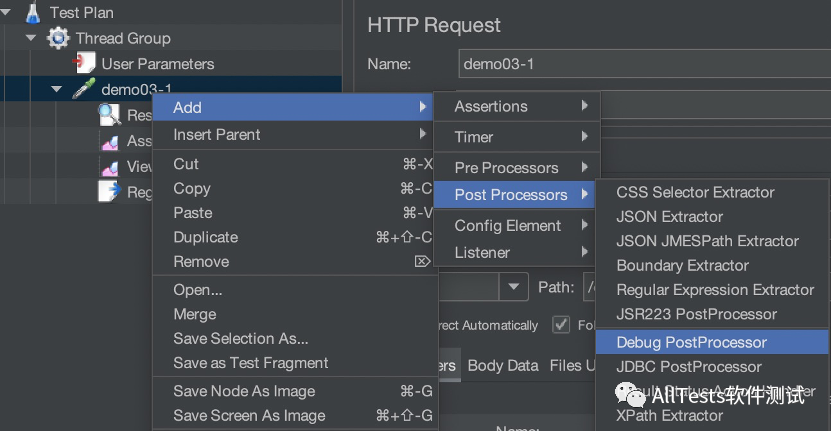Collapse the Test Plan tree node

[x=8, y=13]
